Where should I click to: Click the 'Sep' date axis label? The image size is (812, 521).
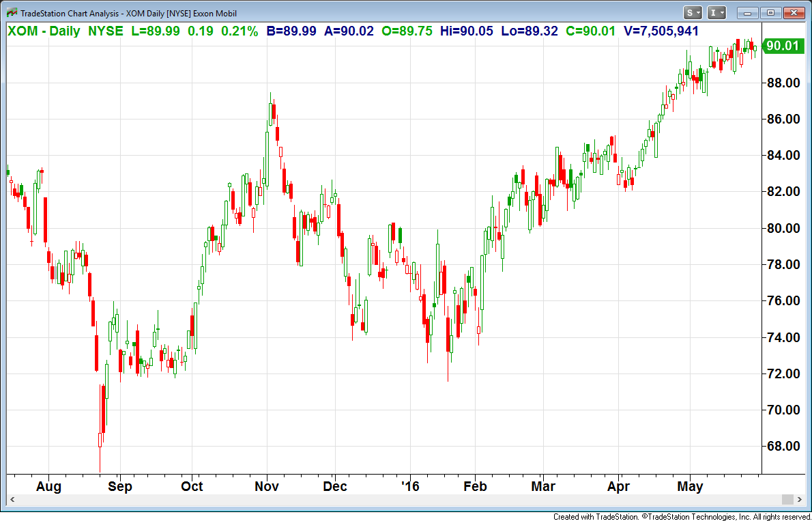[119, 487]
